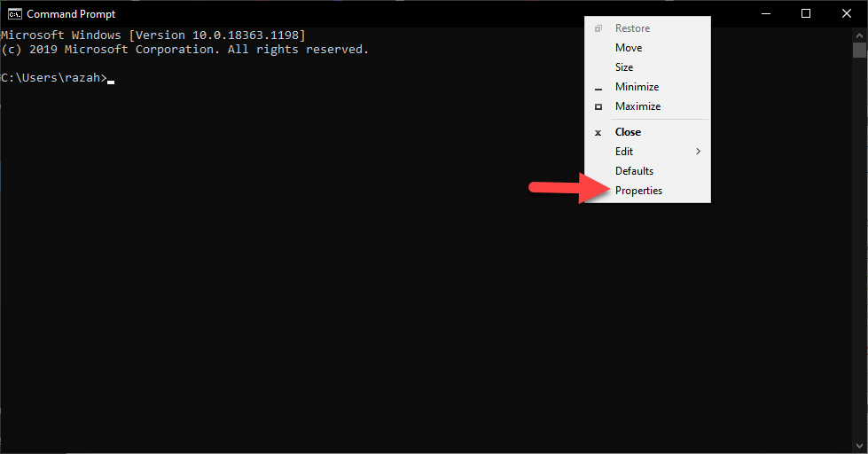
Task: Expand the Edit submenu arrow
Action: click(698, 152)
